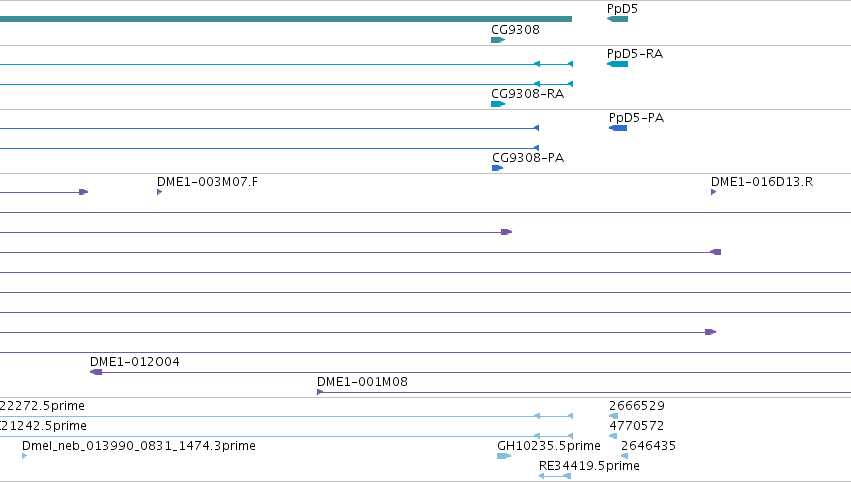This screenshot has width=851, height=482.
Task: Click the 4770572 label
Action: (x=637, y=426)
